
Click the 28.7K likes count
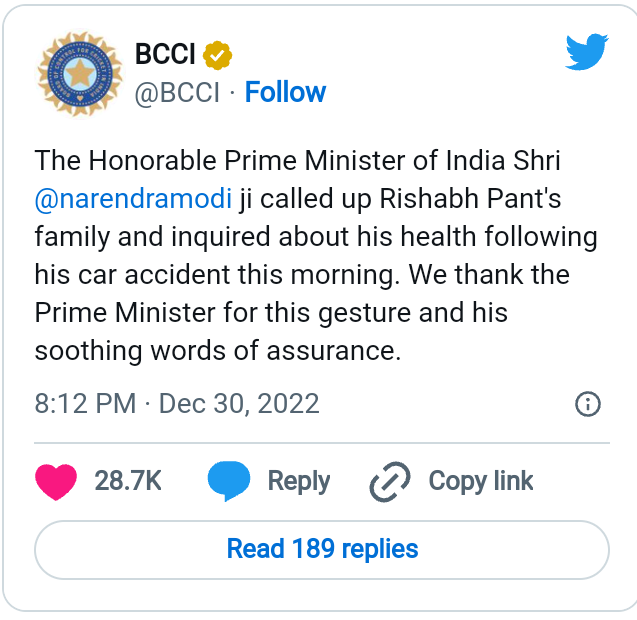point(128,481)
